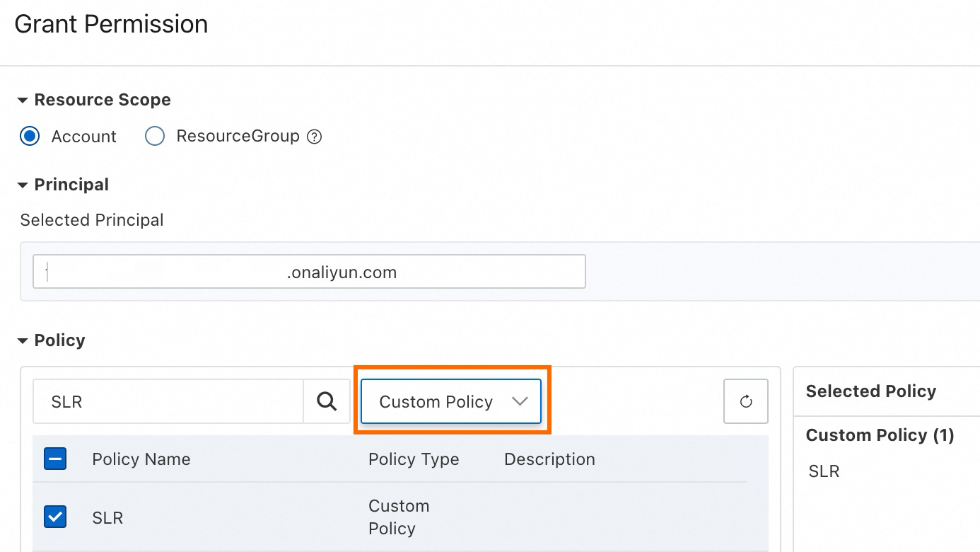
Task: Click the search magnifier icon in Policy panel
Action: click(326, 401)
